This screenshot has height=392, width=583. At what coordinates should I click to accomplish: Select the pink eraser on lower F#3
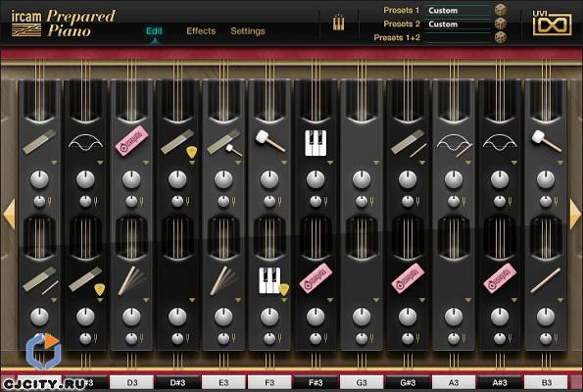coord(316,278)
